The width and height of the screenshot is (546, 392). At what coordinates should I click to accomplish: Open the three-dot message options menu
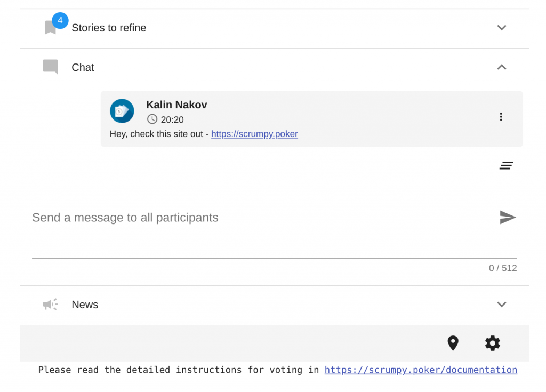click(501, 117)
